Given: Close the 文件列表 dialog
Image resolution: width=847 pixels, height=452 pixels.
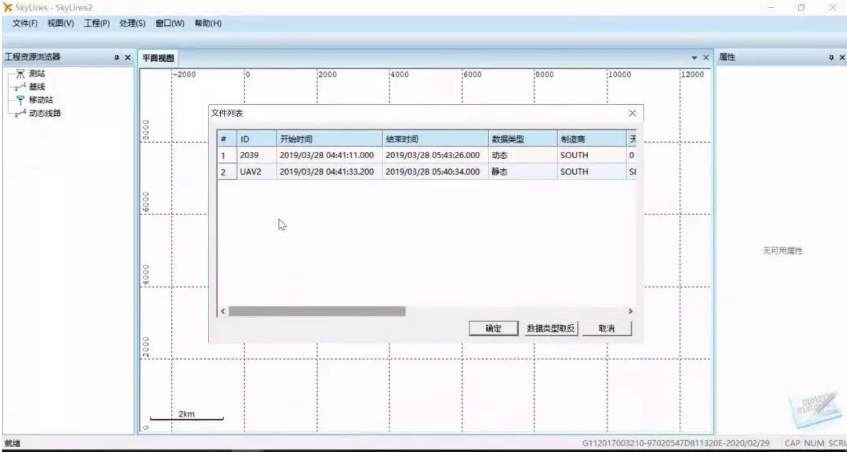Looking at the screenshot, I should coord(632,114).
